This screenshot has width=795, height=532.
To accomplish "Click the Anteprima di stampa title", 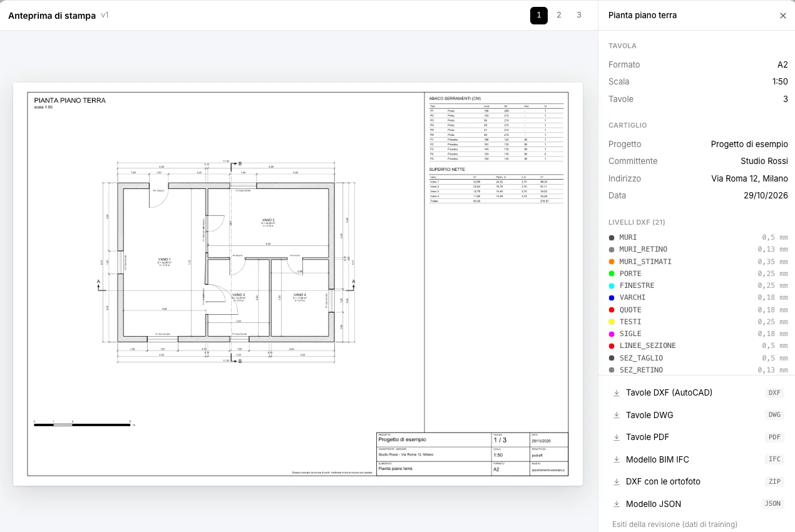I will [52, 16].
